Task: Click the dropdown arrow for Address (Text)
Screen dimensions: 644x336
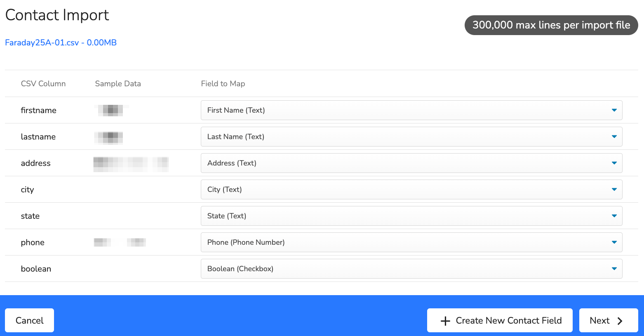Action: click(614, 163)
